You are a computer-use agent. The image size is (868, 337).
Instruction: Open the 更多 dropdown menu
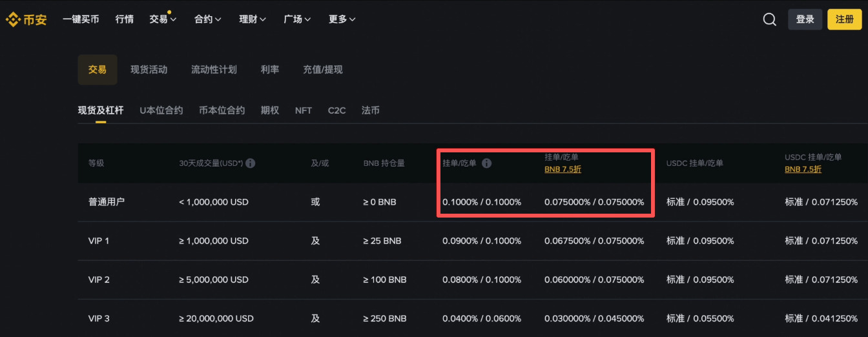[x=342, y=19]
